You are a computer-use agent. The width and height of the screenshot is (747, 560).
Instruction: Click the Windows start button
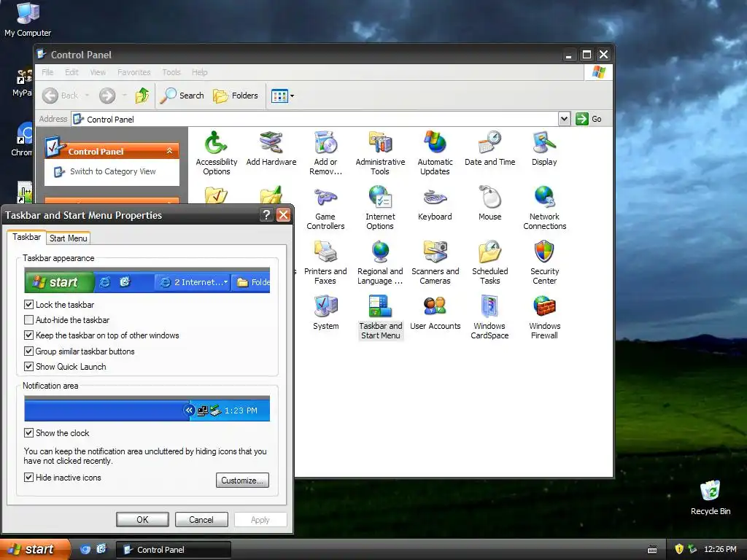(x=35, y=550)
